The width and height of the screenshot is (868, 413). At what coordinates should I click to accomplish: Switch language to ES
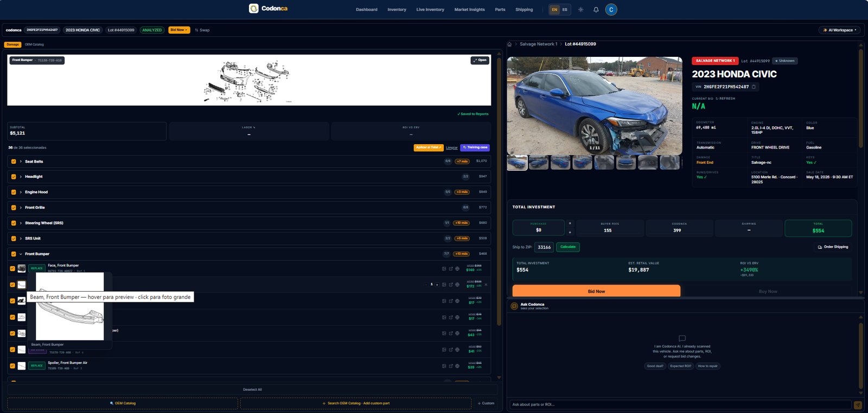[x=565, y=10]
